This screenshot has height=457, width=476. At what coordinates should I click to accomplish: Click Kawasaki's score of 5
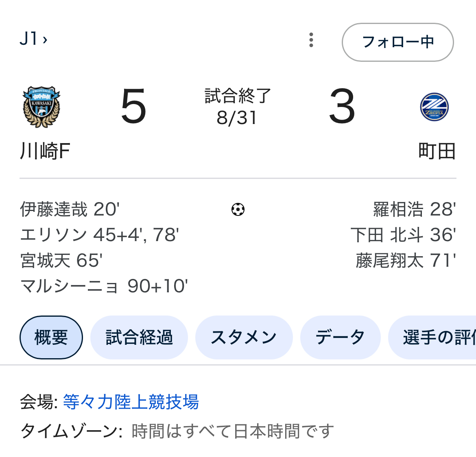133,107
